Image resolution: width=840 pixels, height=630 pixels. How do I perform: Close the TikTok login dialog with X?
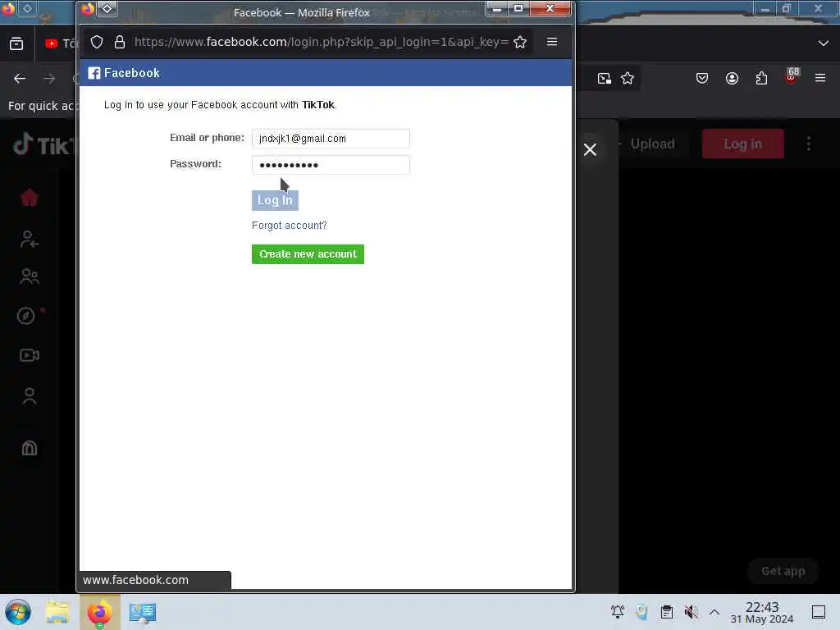pyautogui.click(x=590, y=149)
